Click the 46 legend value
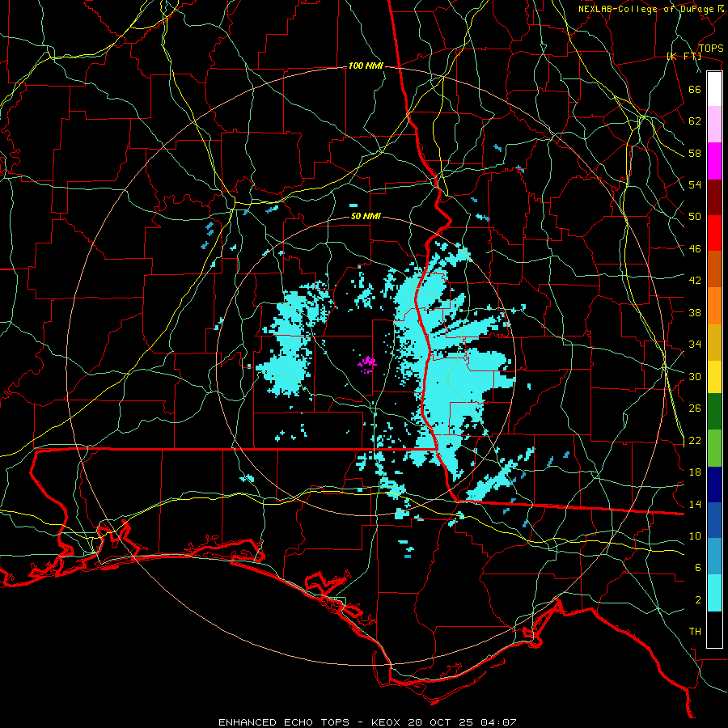 click(x=695, y=249)
